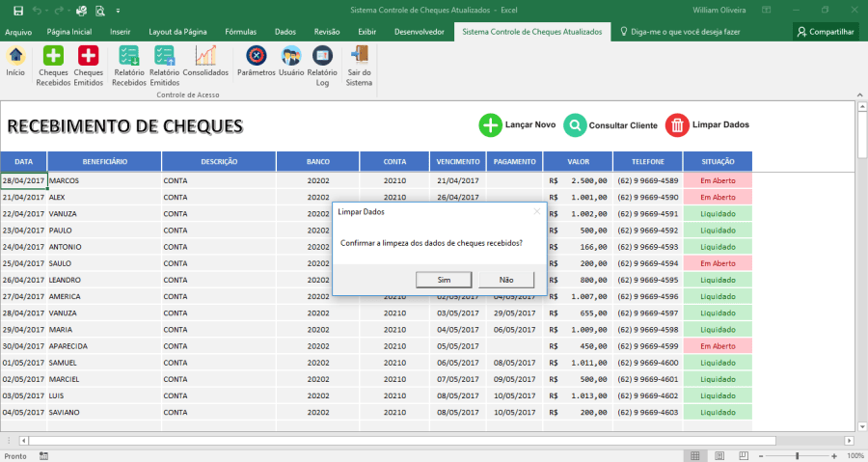This screenshot has width=868, height=462.
Task: Select the date cell 28/04/2017 in MARCOS row
Action: 24,181
